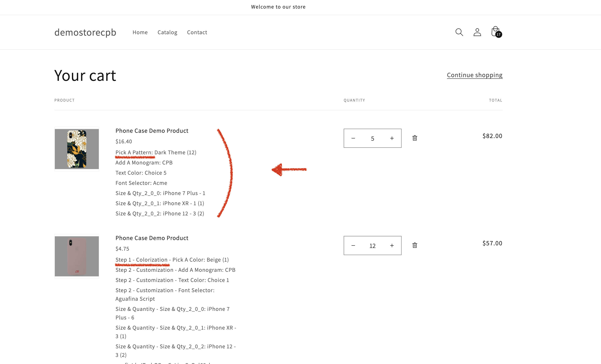Viewport: 601px width, 364px height.
Task: Decrease quantity of the first cart item
Action: click(x=353, y=138)
